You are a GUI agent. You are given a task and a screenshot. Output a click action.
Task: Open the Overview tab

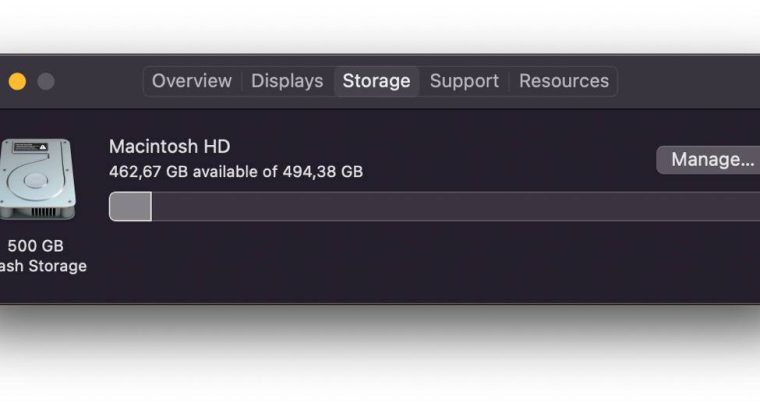(x=192, y=81)
